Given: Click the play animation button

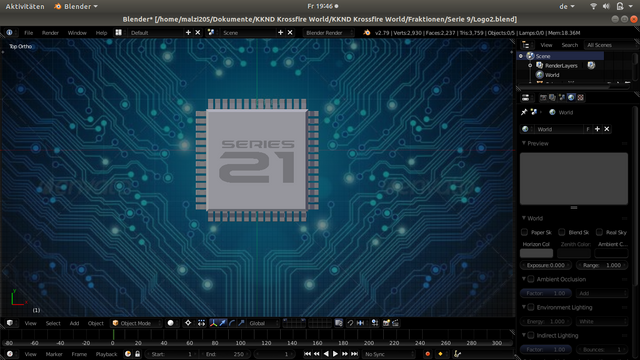Looking at the screenshot, I should coord(335,354).
